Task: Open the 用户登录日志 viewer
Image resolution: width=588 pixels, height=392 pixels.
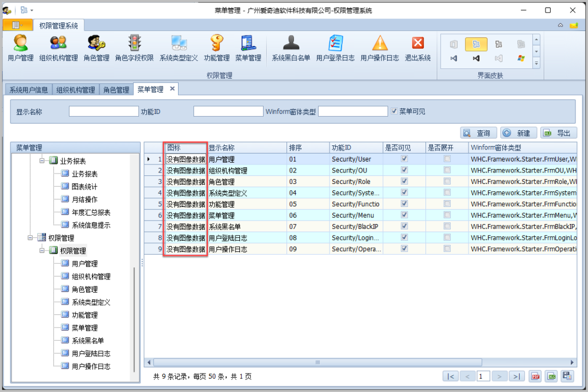Action: pyautogui.click(x=336, y=47)
